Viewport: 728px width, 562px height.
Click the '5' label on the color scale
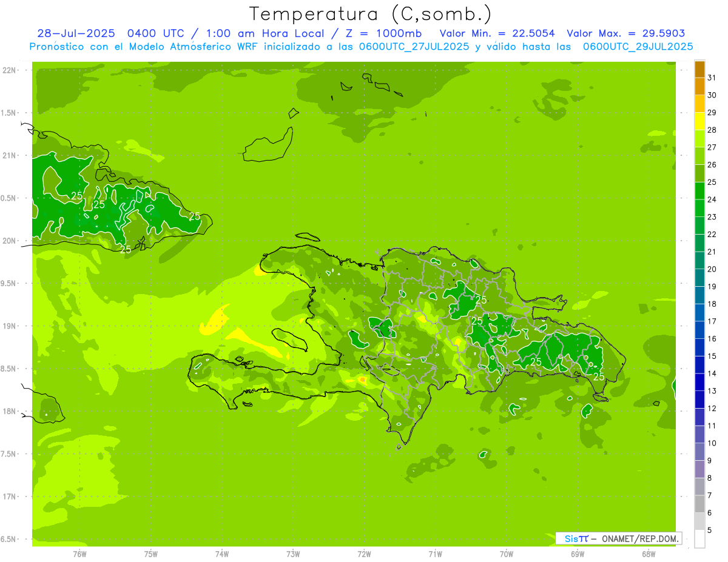point(710,530)
